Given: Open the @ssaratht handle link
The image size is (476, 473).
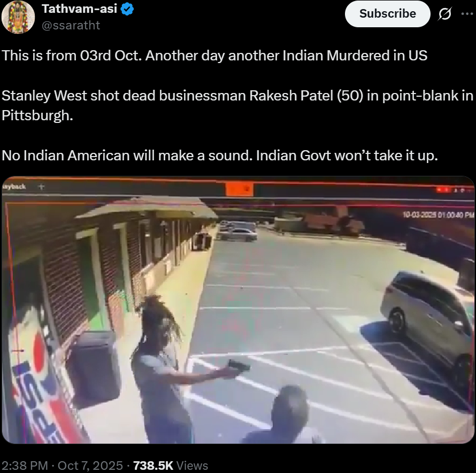Looking at the screenshot, I should [71, 25].
